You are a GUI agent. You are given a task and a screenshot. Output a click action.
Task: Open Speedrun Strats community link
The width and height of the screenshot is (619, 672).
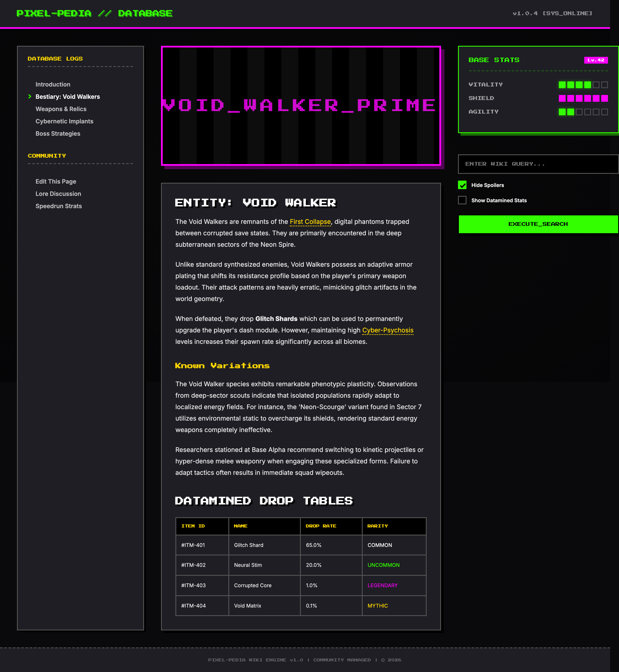[x=59, y=206]
